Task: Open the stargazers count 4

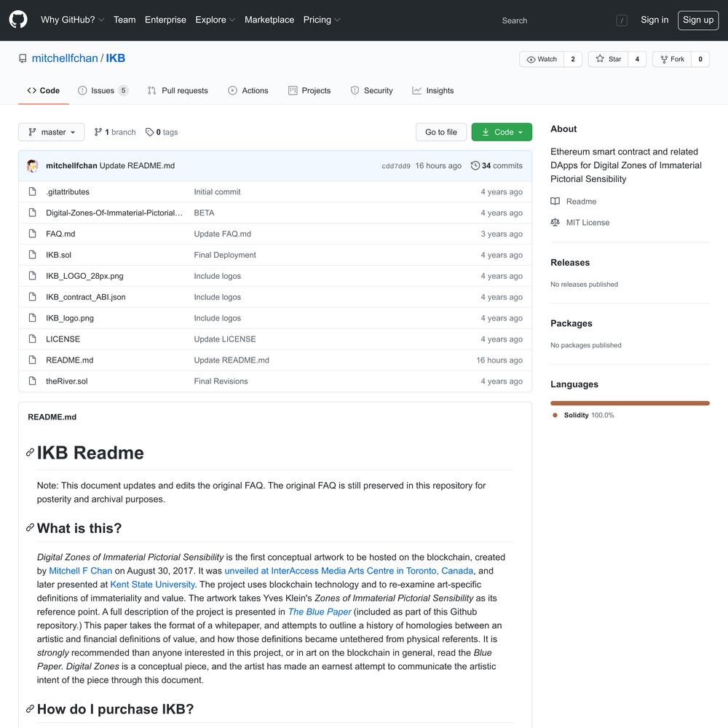Action: [x=637, y=59]
